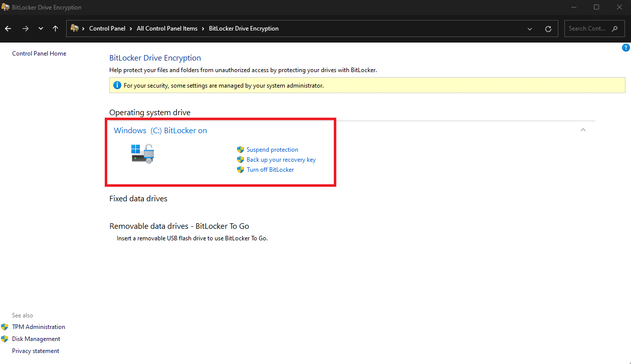The width and height of the screenshot is (631, 364).
Task: Click shield icon beside TPM Administration
Action: pyautogui.click(x=5, y=327)
